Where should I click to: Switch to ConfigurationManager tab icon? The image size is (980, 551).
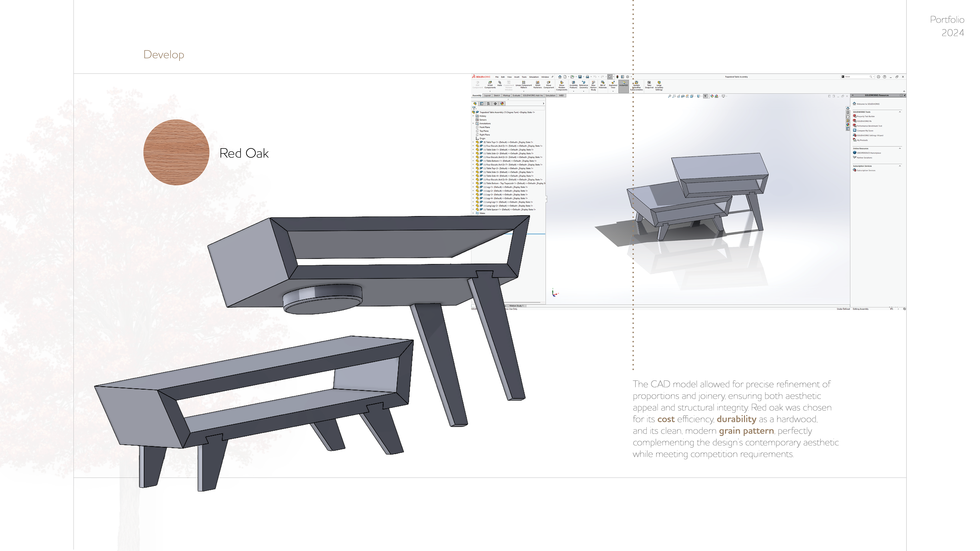coord(488,103)
